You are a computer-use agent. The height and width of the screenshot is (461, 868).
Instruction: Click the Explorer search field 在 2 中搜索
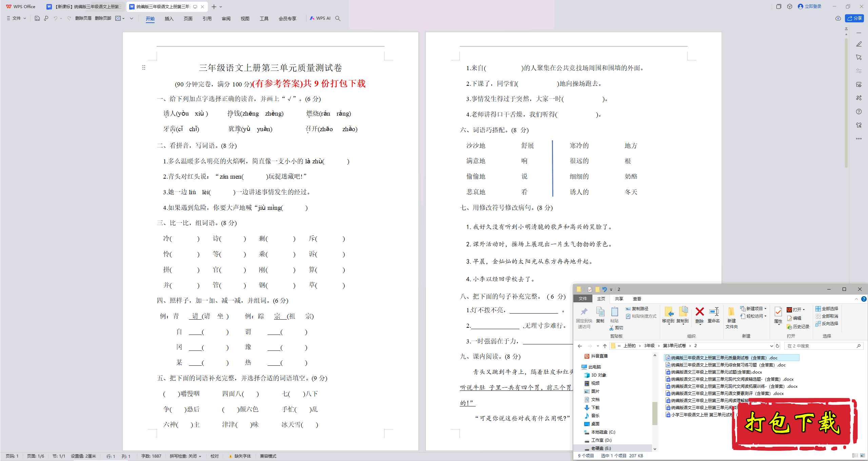point(823,346)
